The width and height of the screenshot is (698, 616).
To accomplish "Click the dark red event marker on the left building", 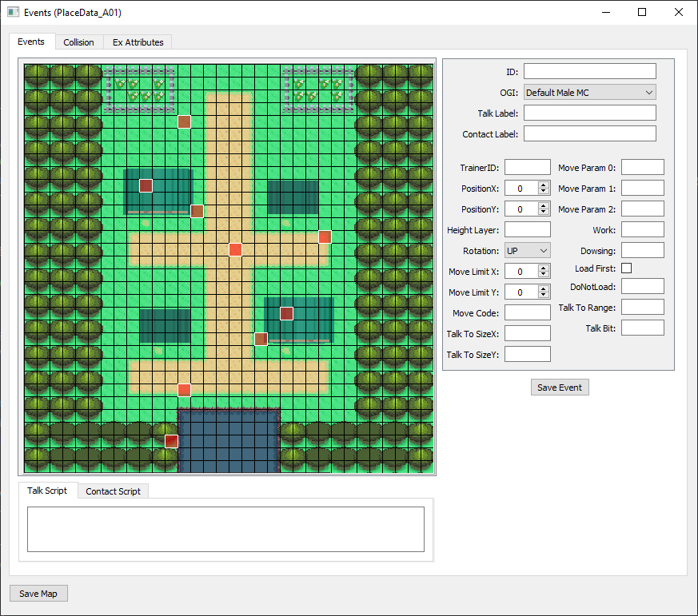I will click(x=146, y=185).
